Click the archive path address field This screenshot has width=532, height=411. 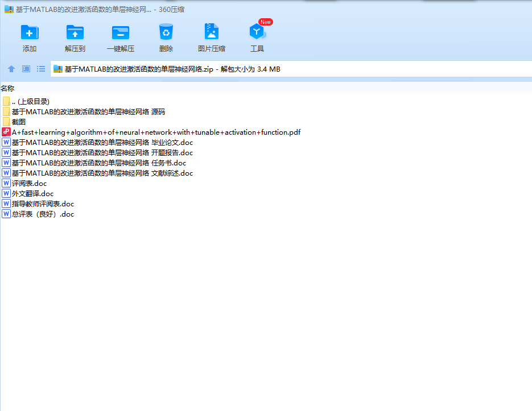[291, 69]
